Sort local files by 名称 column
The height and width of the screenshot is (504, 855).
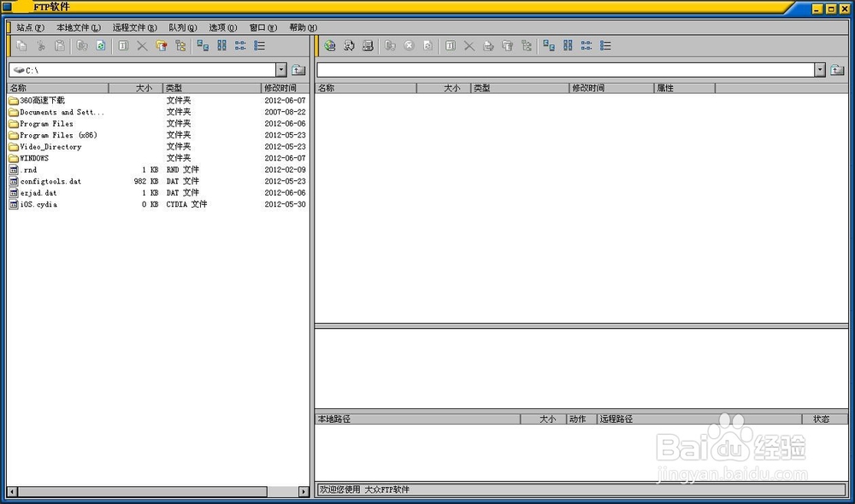(x=58, y=88)
